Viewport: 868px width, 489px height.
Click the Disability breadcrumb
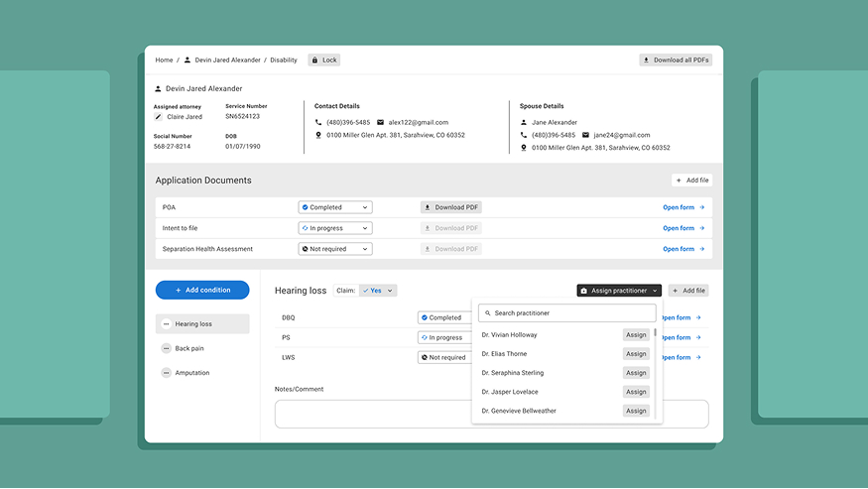tap(284, 60)
